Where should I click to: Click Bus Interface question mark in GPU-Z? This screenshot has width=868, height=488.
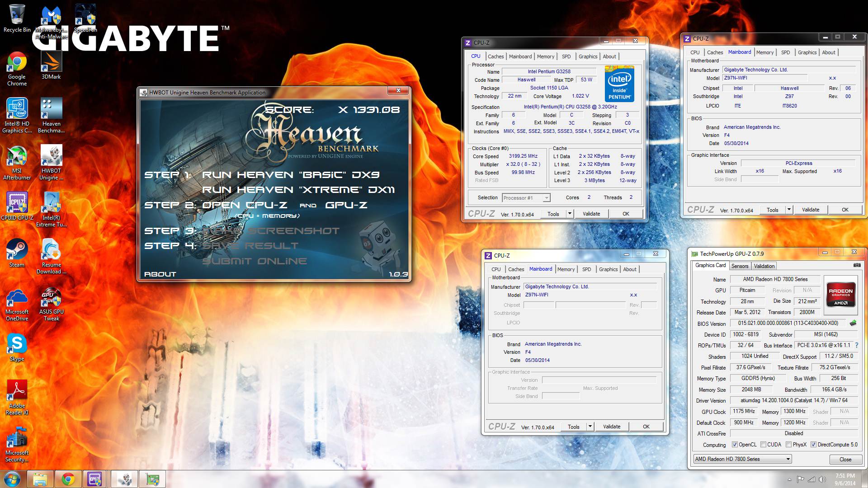[857, 345]
